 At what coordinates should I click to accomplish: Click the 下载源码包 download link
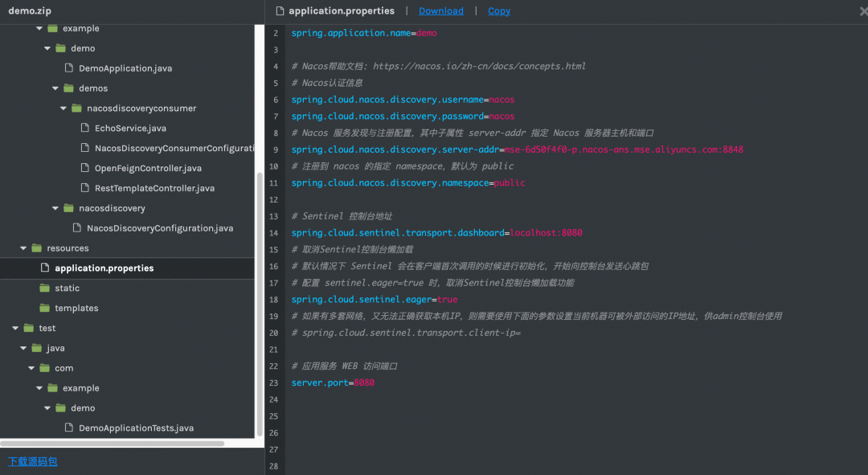(x=32, y=461)
